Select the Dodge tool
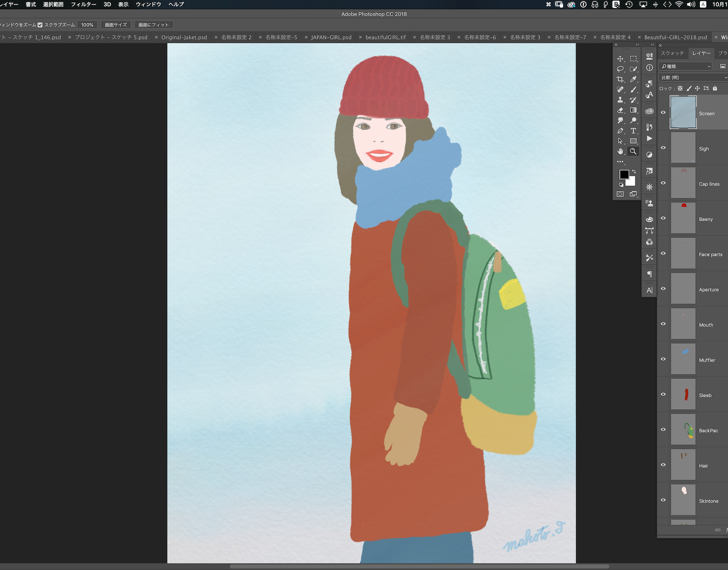Viewport: 728px width, 570px height. coord(633,120)
